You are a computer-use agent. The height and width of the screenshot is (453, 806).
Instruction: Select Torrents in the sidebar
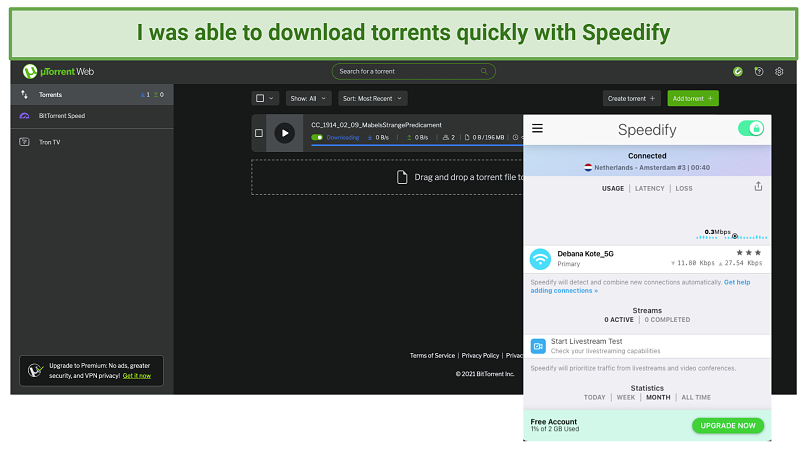tap(93, 95)
